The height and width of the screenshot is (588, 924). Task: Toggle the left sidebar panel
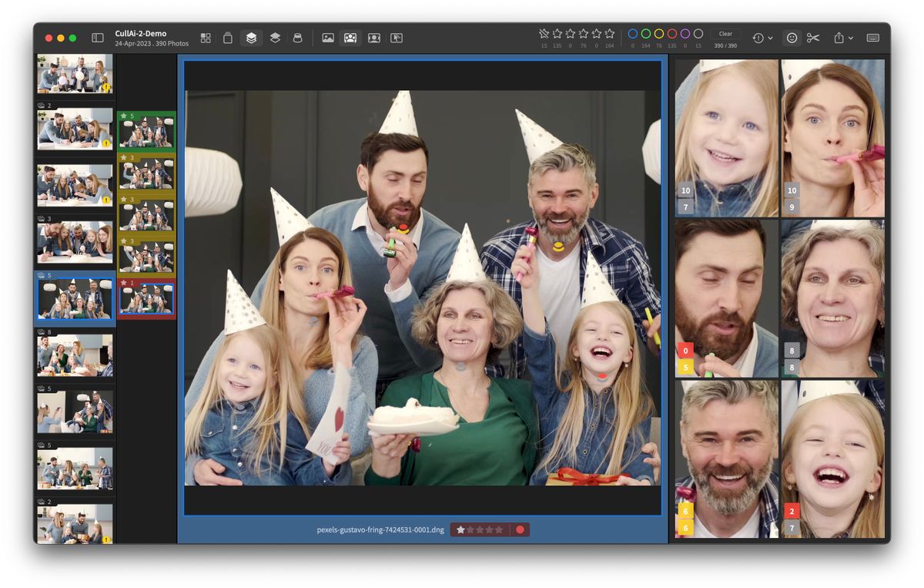click(98, 38)
